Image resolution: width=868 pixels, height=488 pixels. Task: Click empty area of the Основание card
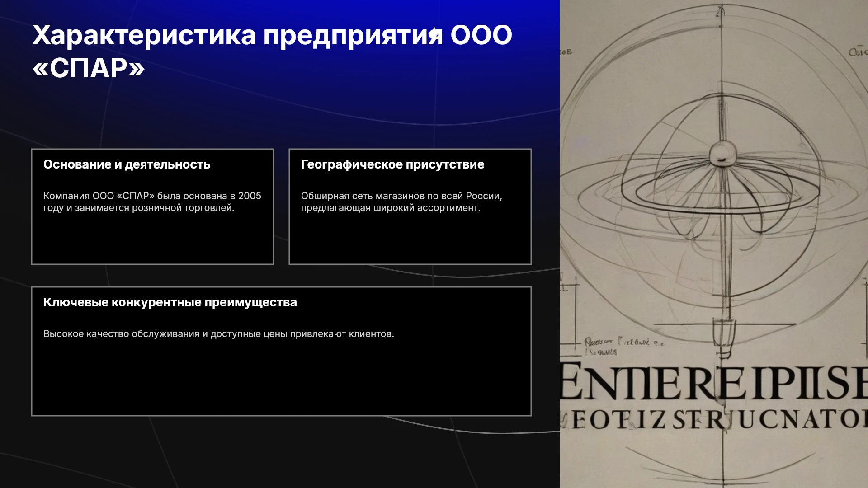click(152, 239)
